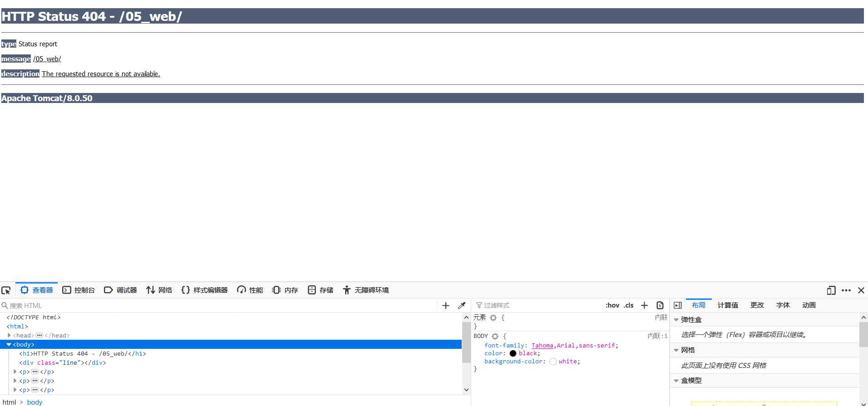
Task: Switch to the Network (网络) tab
Action: 159,290
